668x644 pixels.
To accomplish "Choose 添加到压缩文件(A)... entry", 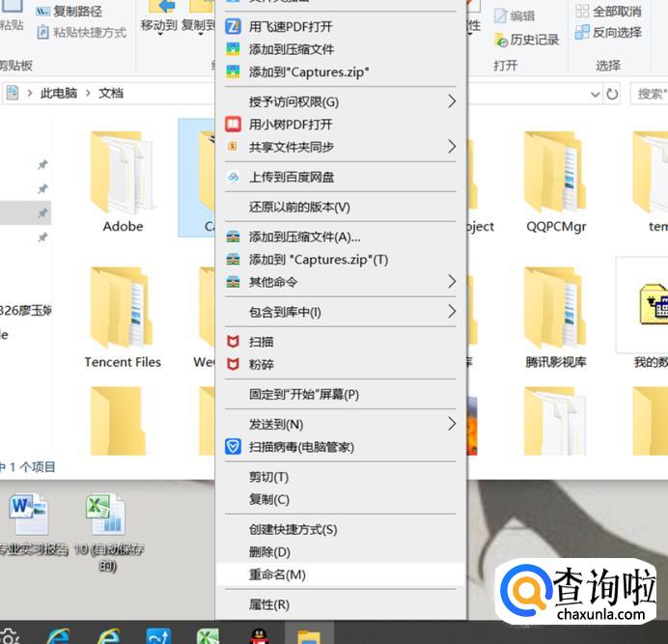I will pos(341,237).
